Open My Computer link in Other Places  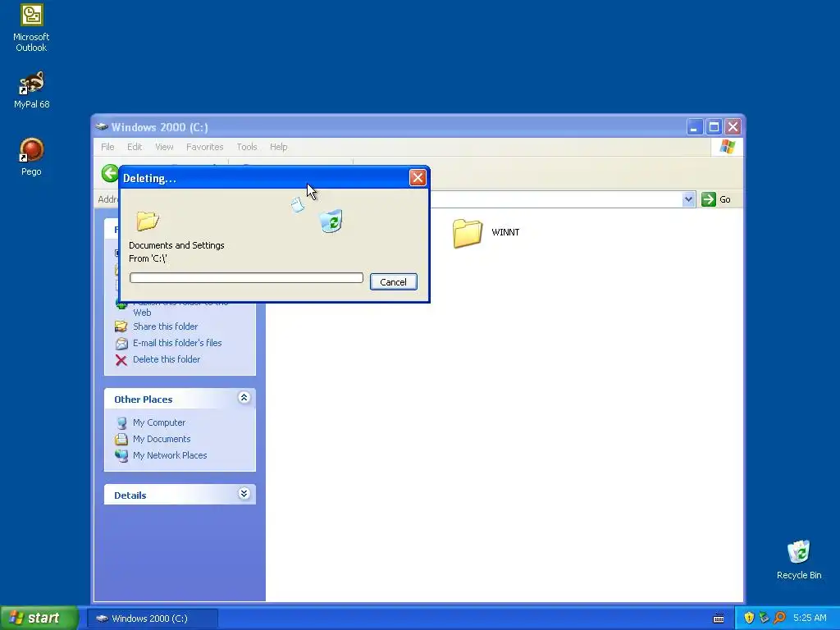click(159, 422)
